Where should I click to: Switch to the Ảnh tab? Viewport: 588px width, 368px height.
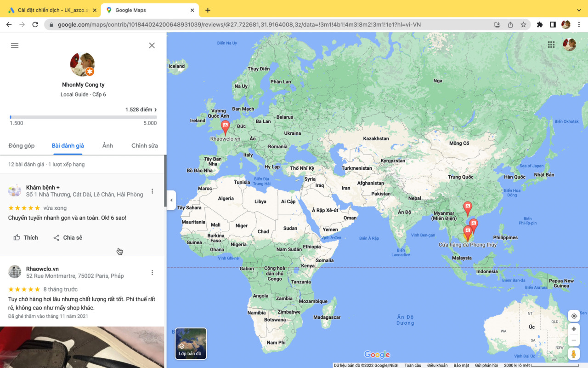107,146
